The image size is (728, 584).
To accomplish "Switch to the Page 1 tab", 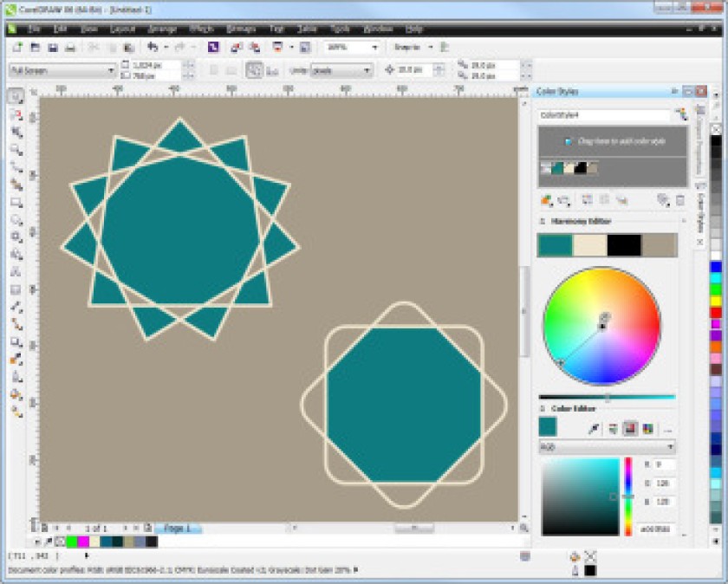I will tap(178, 529).
